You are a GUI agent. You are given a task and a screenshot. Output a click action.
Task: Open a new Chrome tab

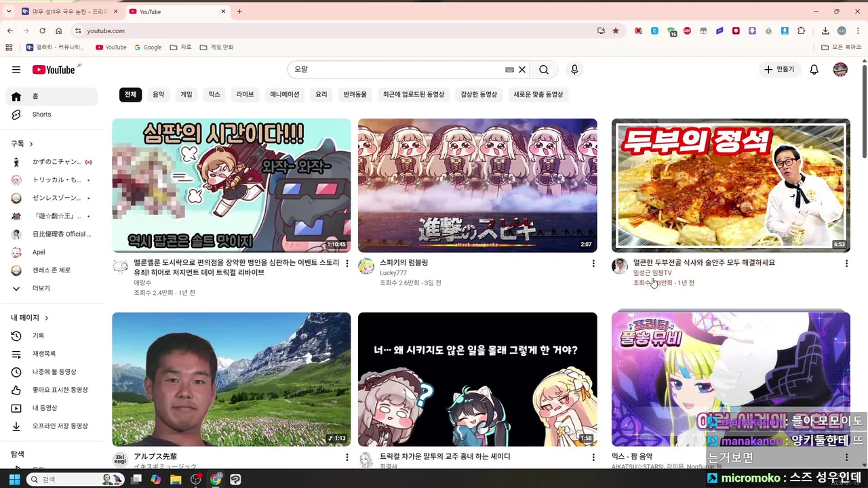[239, 12]
